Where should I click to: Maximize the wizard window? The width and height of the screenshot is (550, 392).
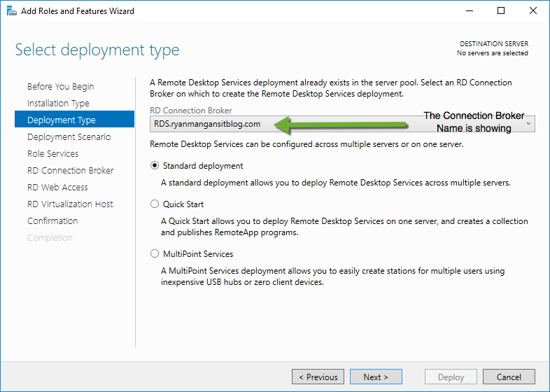501,11
